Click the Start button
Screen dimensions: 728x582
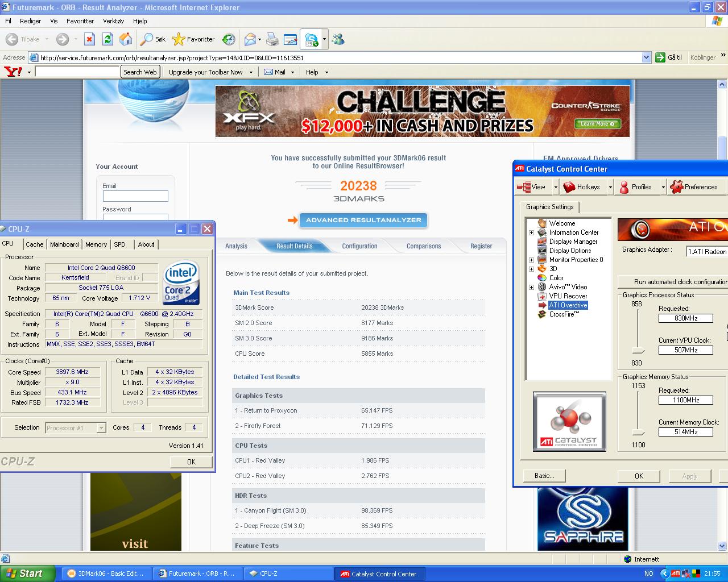point(27,573)
